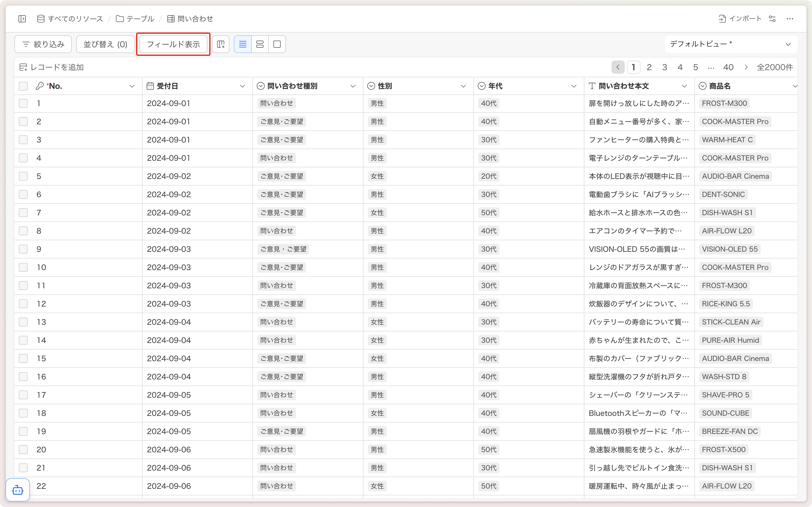The image size is (812, 507).
Task: Open the three-dot more menu
Action: pos(790,19)
